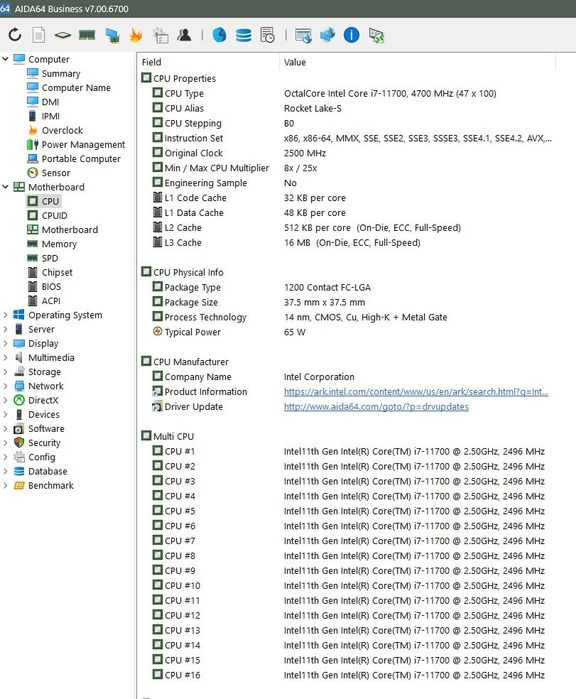This screenshot has width=576, height=699.
Task: Click the remote connect monitor toolbar icon
Action: pyautogui.click(x=376, y=35)
